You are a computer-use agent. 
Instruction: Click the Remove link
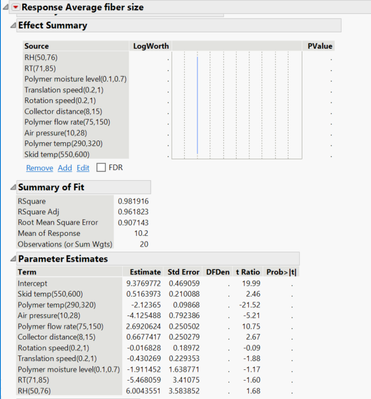point(40,168)
